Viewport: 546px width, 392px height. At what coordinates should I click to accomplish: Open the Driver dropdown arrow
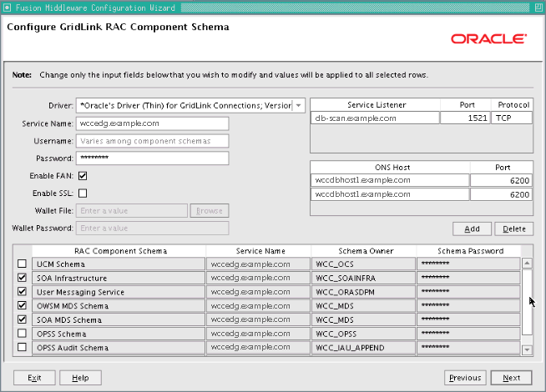[298, 106]
